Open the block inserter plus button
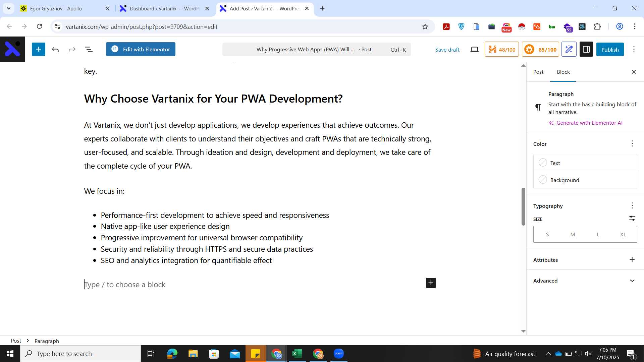This screenshot has height=362, width=644. [39, 49]
